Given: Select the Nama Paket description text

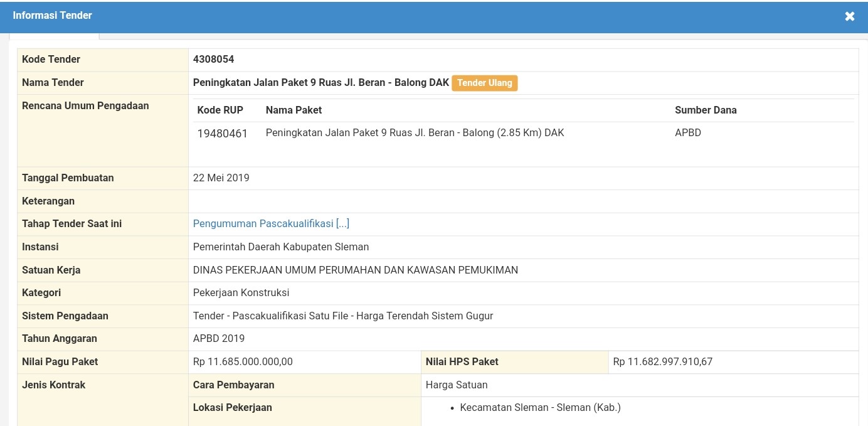Looking at the screenshot, I should tap(415, 132).
